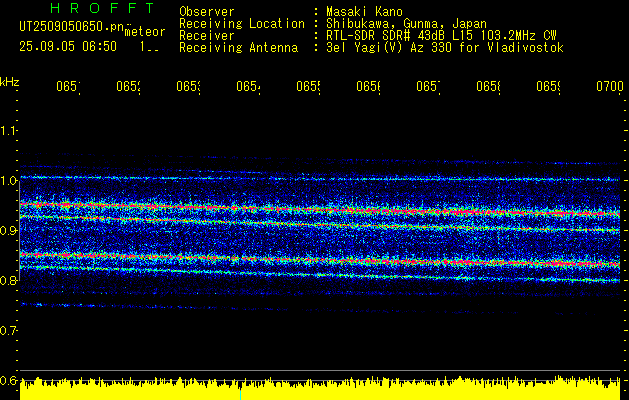Click the 0657 time marker
This screenshot has width=629, height=400.
(x=428, y=87)
